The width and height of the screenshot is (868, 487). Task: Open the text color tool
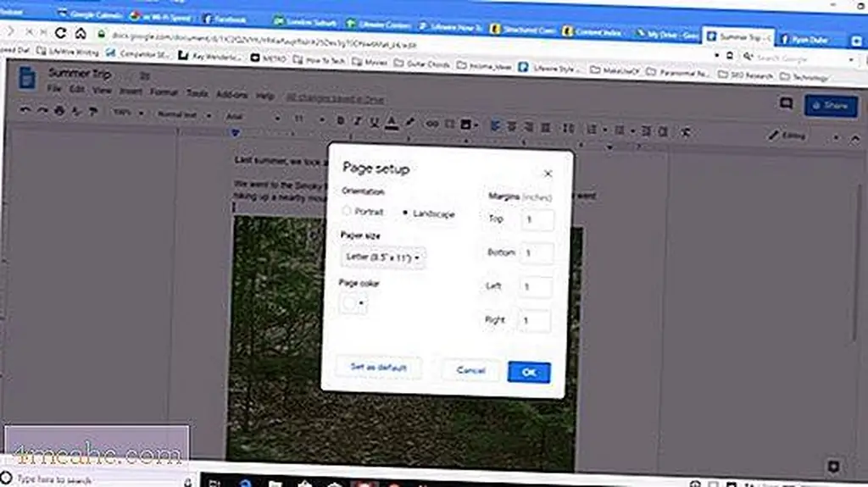coord(392,123)
